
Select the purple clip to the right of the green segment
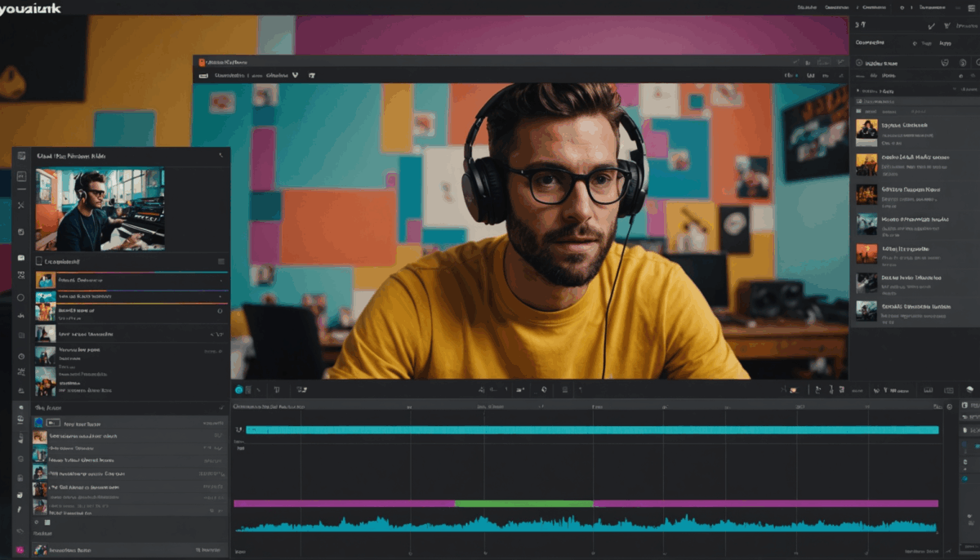(766, 504)
